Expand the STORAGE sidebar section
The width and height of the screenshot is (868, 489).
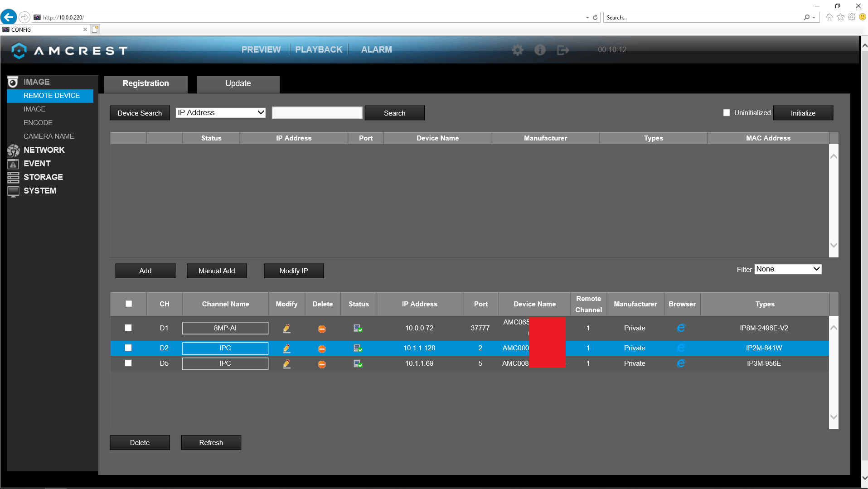coord(43,177)
